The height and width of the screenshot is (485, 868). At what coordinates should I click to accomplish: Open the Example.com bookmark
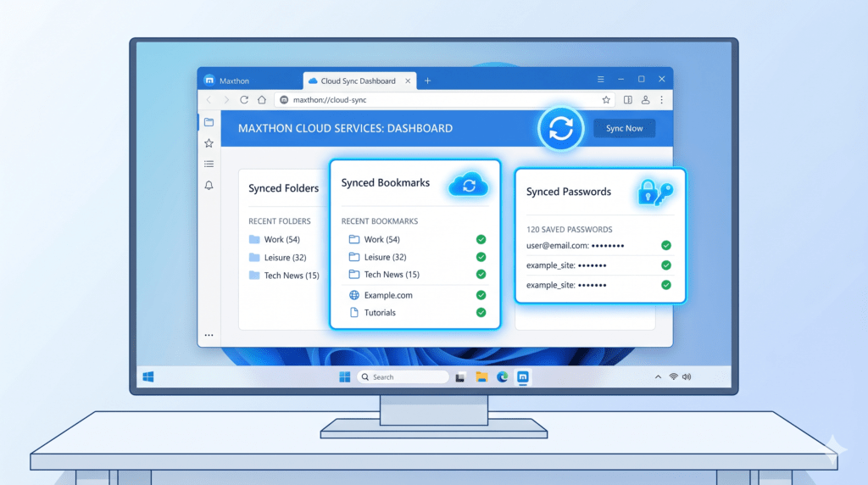pyautogui.click(x=381, y=295)
